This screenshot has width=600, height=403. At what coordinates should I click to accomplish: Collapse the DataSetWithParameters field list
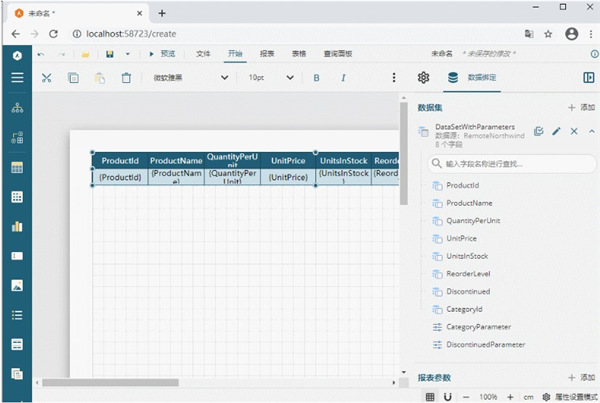click(590, 131)
